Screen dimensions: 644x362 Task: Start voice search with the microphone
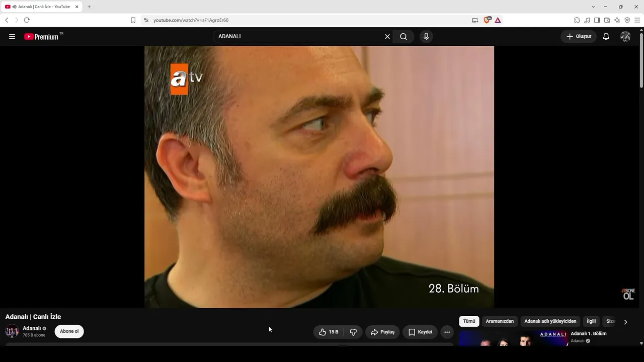pyautogui.click(x=426, y=37)
